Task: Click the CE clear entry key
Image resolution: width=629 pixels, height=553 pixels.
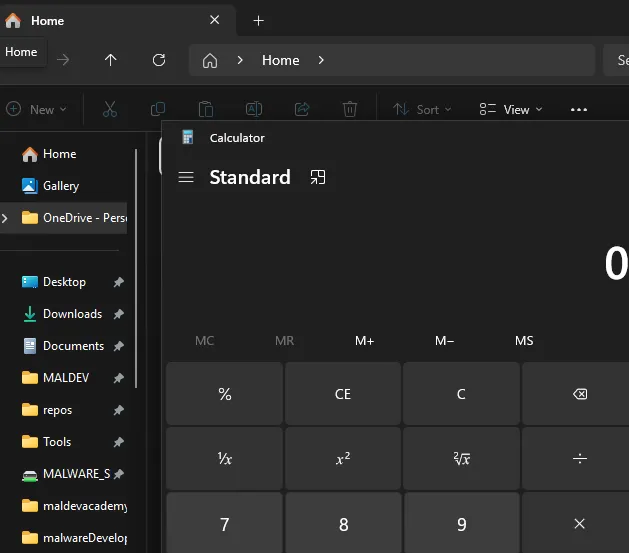Action: pos(343,394)
